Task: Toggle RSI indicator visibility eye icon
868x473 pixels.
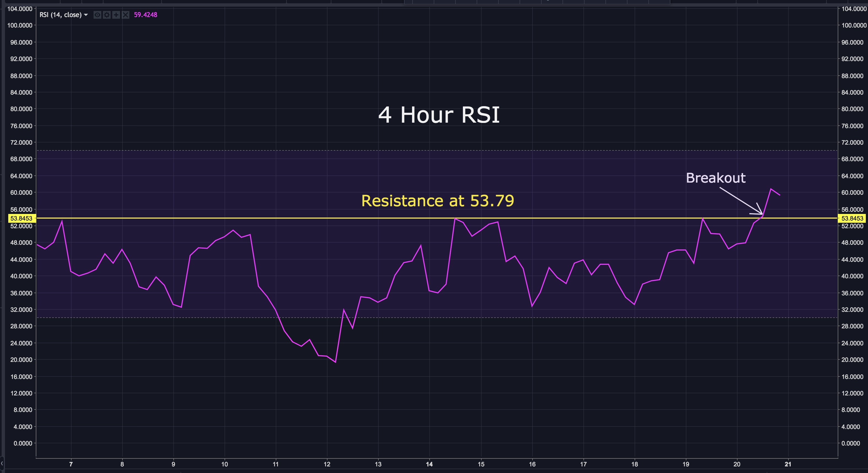Action: tap(97, 15)
